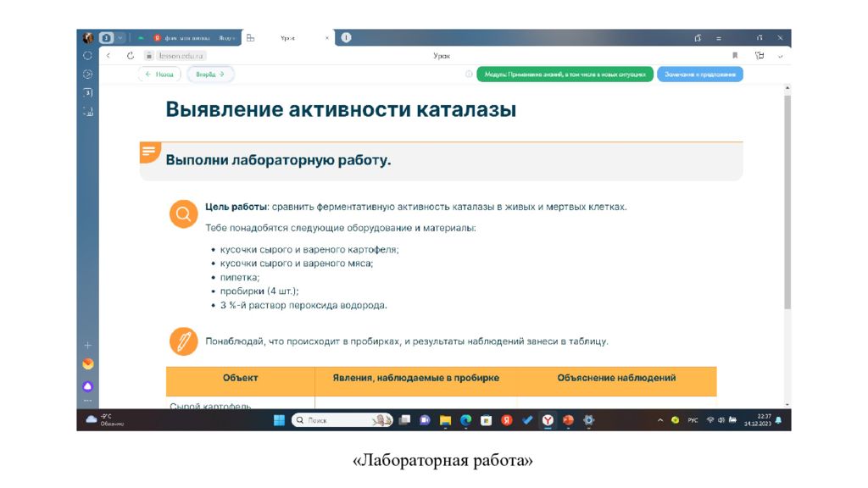
Task: Open Settings gear in the taskbar
Action: pos(588,420)
